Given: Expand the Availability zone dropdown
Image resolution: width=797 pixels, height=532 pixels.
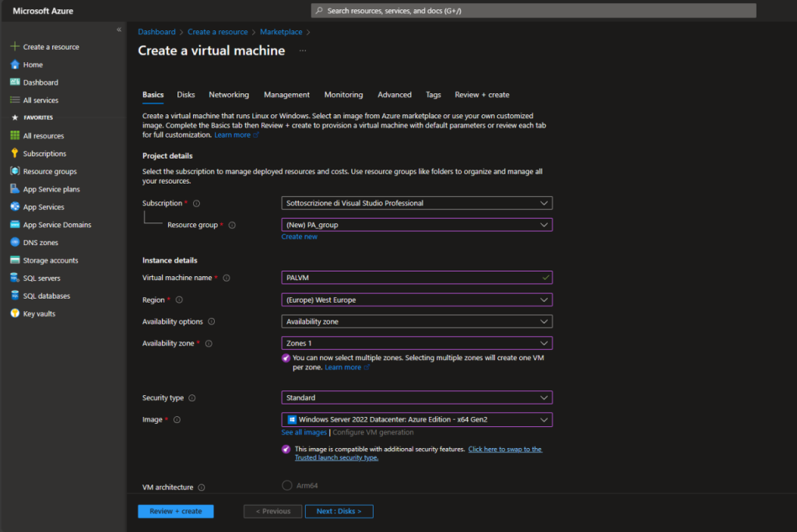Looking at the screenshot, I should point(416,342).
